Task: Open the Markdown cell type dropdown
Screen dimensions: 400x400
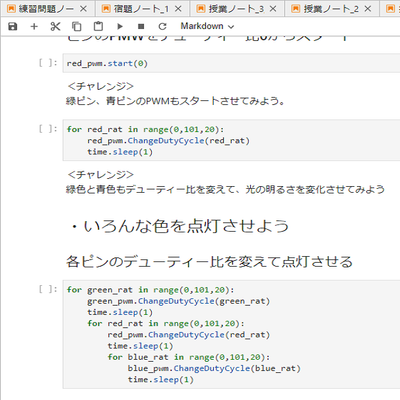Action: pos(207,26)
